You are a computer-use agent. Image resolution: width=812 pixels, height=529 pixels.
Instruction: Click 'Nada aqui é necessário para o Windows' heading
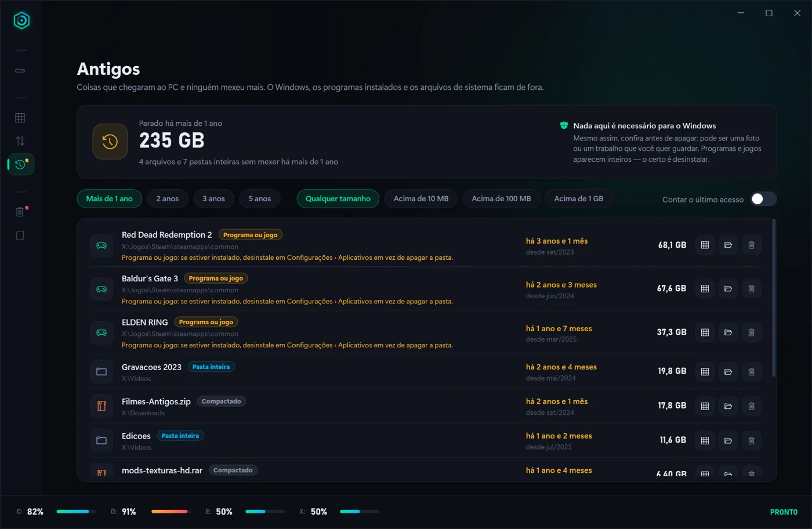[644, 126]
